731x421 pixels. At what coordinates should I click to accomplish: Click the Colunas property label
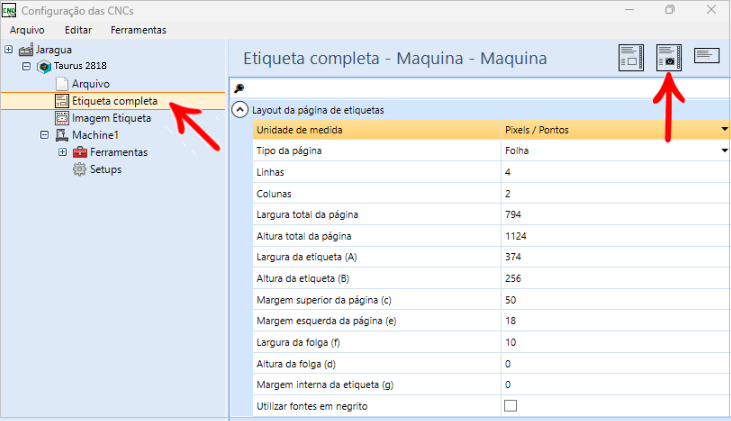click(274, 193)
